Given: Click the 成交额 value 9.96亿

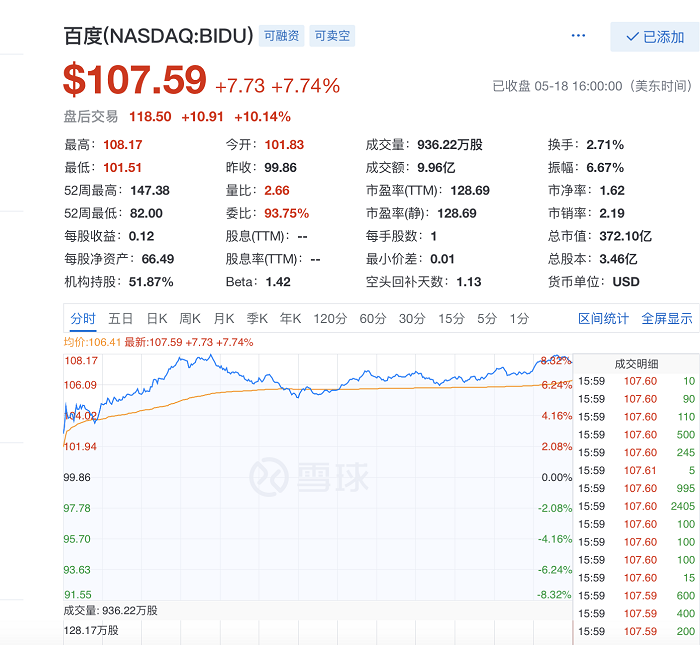Looking at the screenshot, I should pyautogui.click(x=436, y=168).
